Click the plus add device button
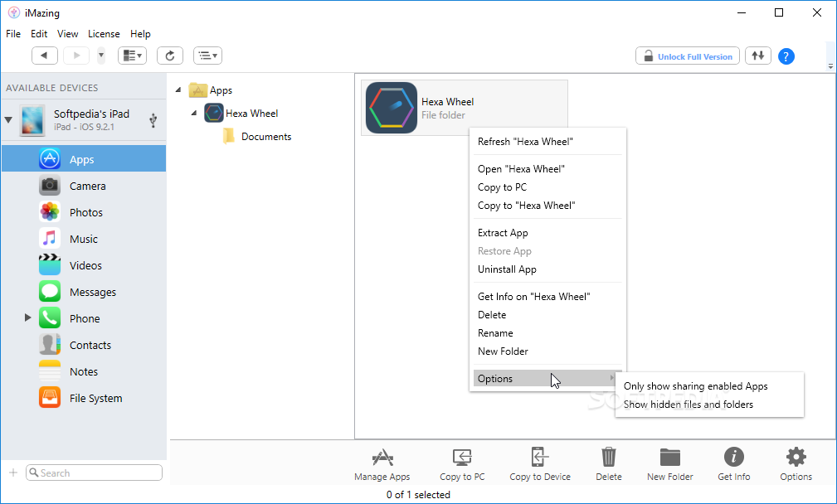Screen dimensions: 837x504 coord(13,472)
